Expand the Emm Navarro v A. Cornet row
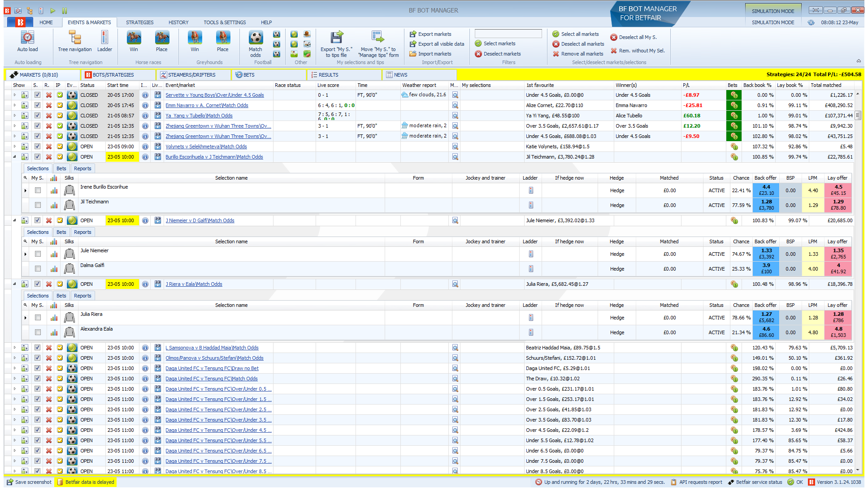Viewport: 868px width, 491px height. tap(14, 105)
